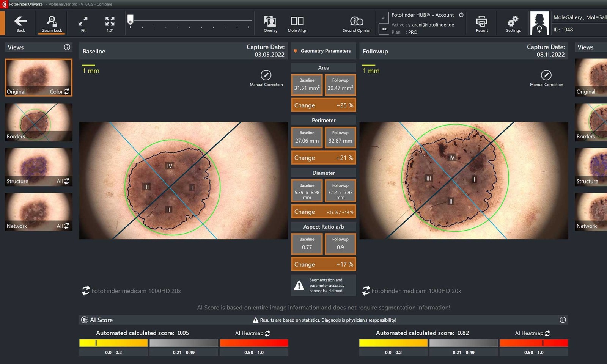The width and height of the screenshot is (607, 364).
Task: Activate the Mole Align tool
Action: pos(297,24)
